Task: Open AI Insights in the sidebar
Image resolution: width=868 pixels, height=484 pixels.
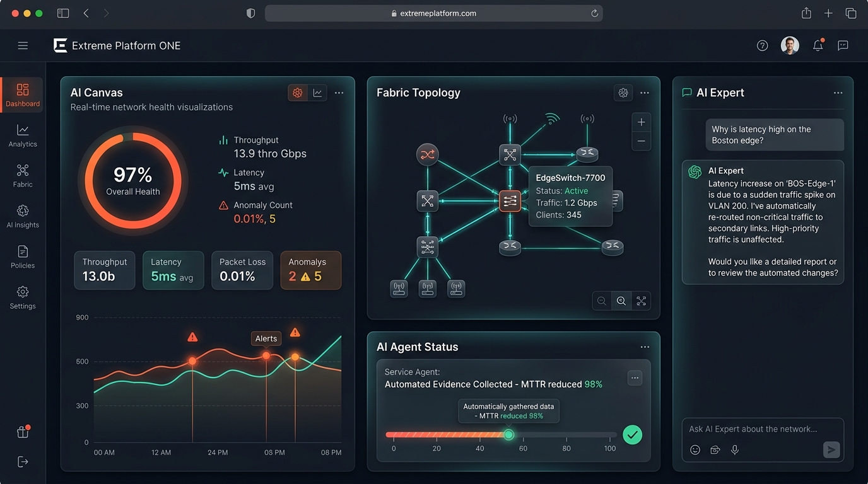Action: pyautogui.click(x=23, y=216)
